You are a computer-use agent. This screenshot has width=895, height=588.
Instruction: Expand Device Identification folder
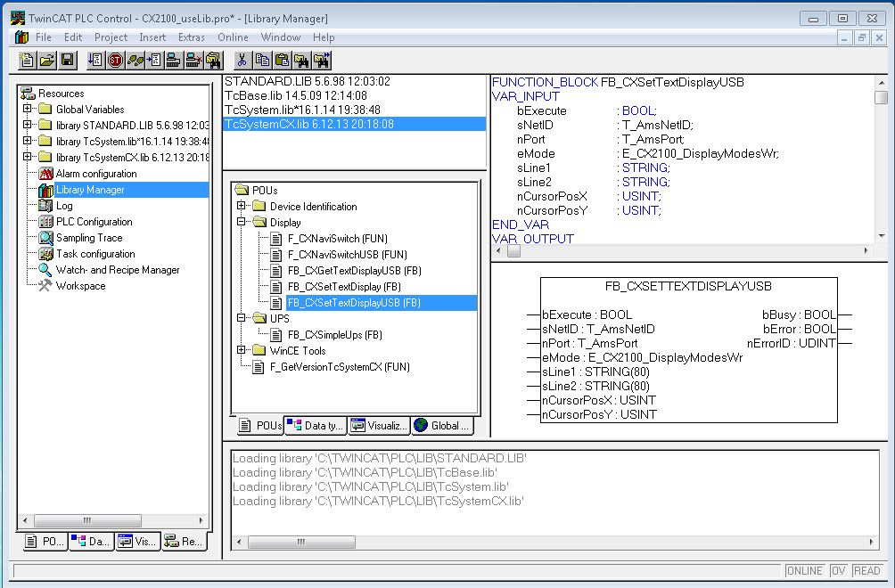pyautogui.click(x=241, y=205)
